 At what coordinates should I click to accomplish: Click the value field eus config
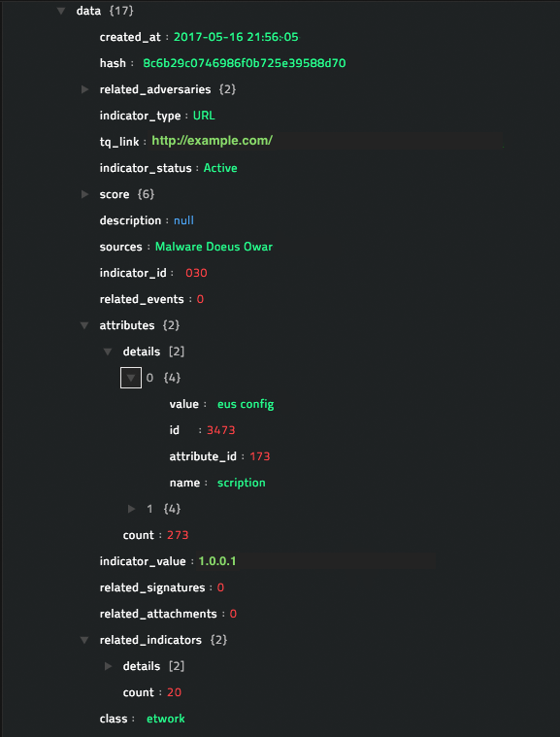click(246, 404)
